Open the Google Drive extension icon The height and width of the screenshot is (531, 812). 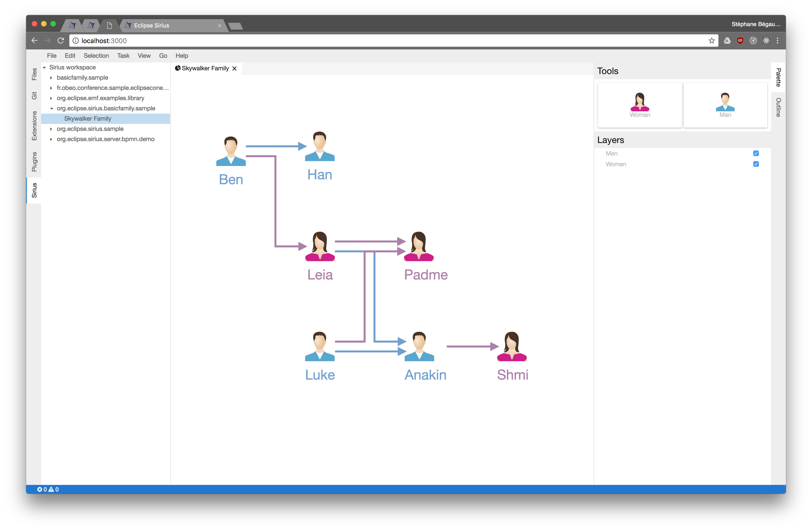[x=727, y=41]
